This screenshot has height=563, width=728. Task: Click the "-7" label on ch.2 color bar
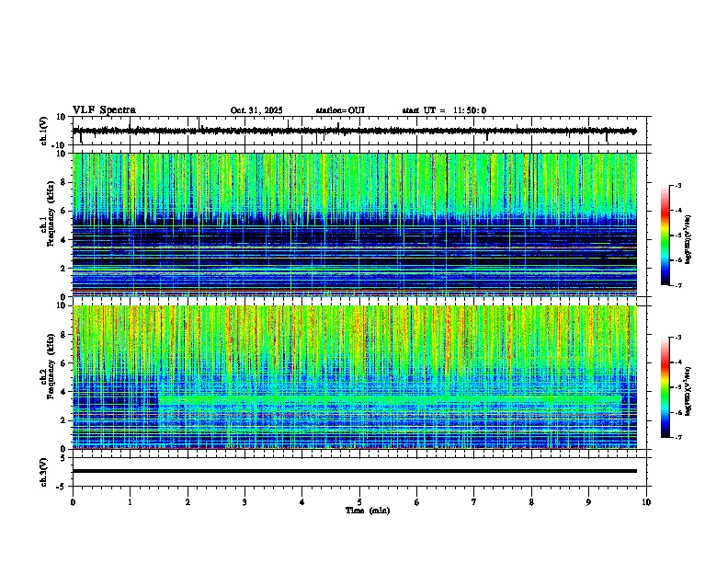tap(678, 437)
